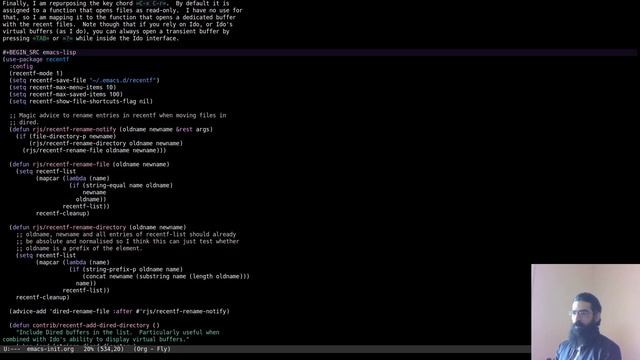Viewport: 640px width, 360px height.
Task: Click the (Org - Fly) mode indicator
Action: tap(152, 349)
